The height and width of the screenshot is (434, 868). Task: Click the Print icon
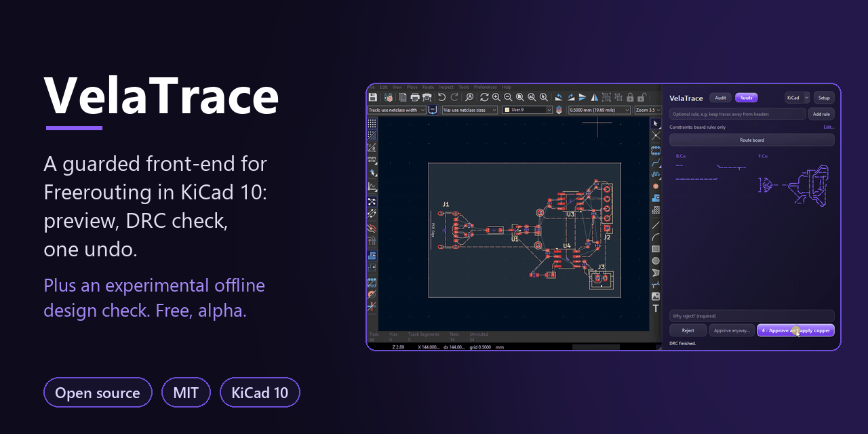point(415,97)
